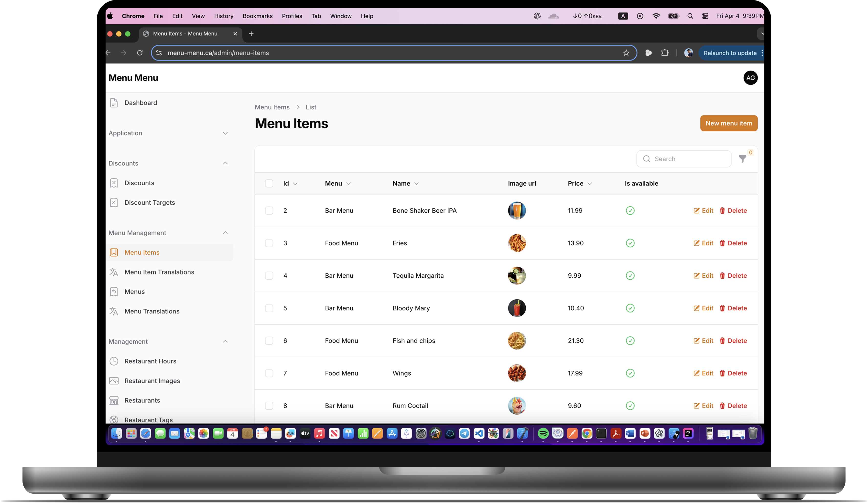Click Spotify in the dock
Image resolution: width=868 pixels, height=503 pixels.
(x=543, y=433)
